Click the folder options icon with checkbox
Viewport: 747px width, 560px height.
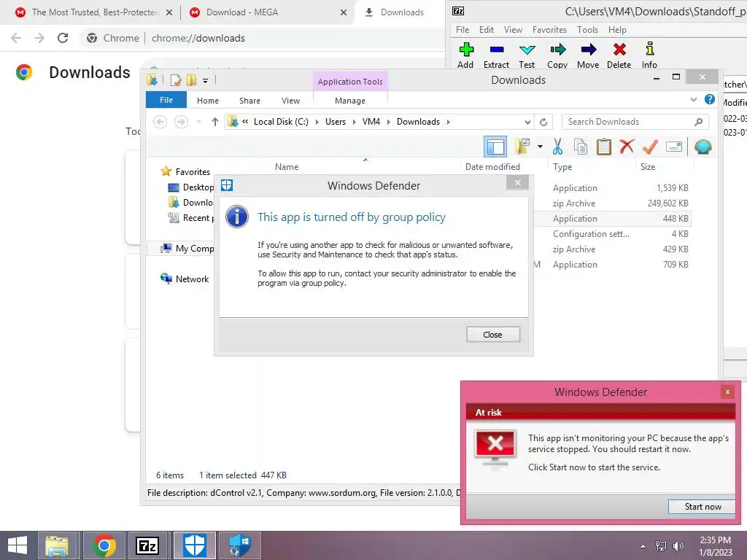[522, 147]
